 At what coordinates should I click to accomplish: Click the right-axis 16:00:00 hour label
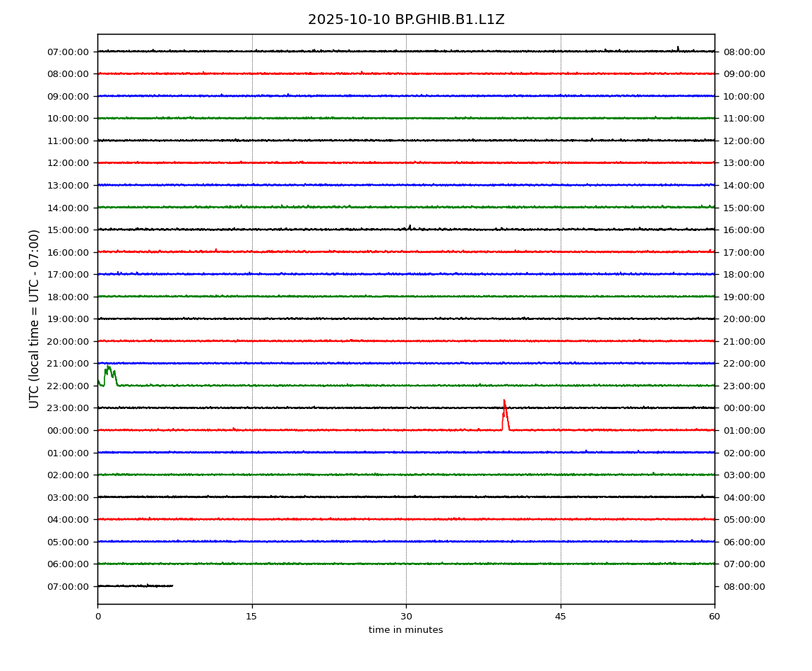744,230
